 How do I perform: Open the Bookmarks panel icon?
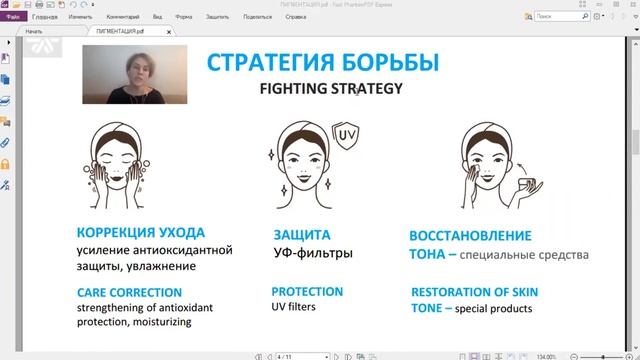pos(6,59)
